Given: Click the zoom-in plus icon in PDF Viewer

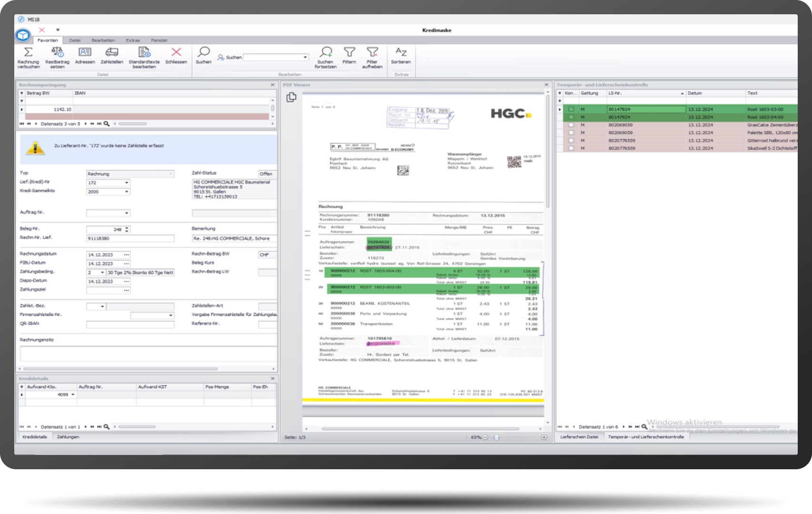Looking at the screenshot, I should click(544, 437).
